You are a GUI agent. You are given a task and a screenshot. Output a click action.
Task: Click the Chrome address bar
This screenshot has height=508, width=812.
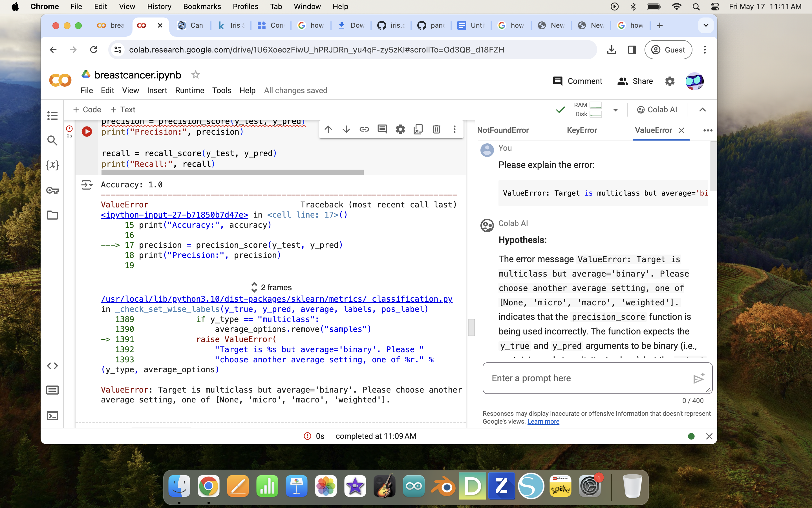(352, 50)
